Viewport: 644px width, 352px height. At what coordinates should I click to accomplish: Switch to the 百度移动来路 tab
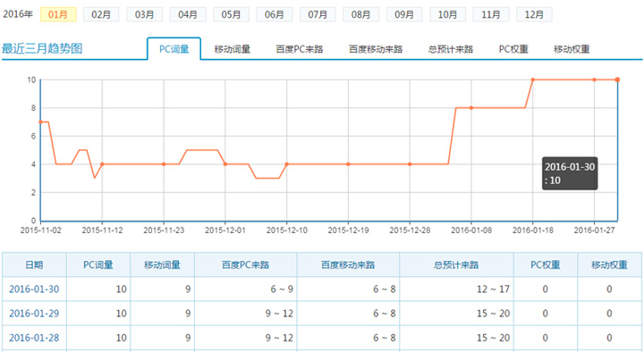pyautogui.click(x=376, y=49)
